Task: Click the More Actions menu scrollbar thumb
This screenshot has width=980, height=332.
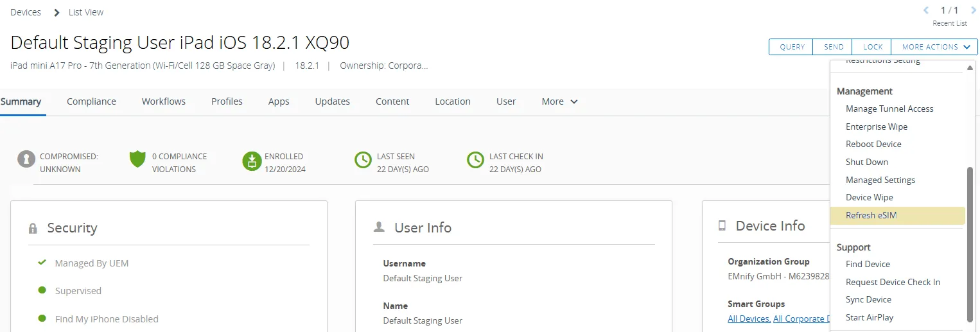Action: coord(970,244)
